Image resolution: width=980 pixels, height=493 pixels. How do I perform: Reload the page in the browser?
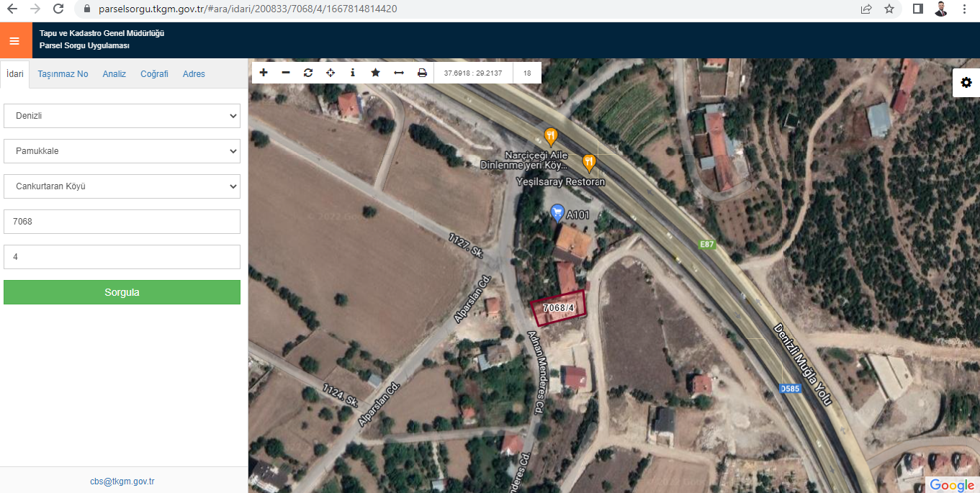tap(58, 9)
